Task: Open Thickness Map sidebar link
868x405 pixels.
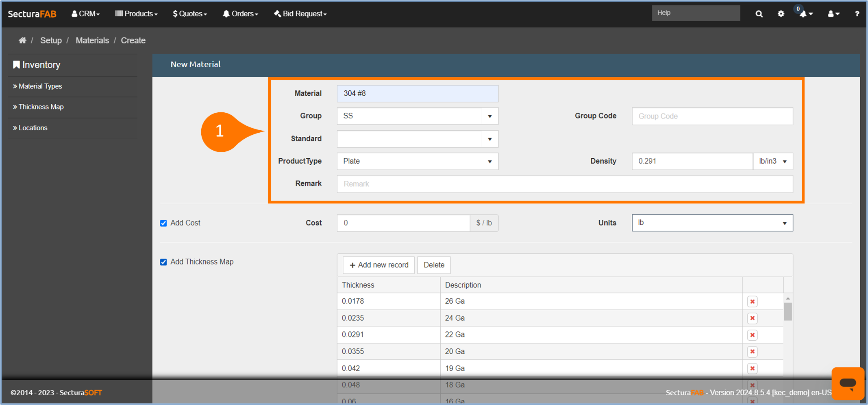Action: coord(41,107)
